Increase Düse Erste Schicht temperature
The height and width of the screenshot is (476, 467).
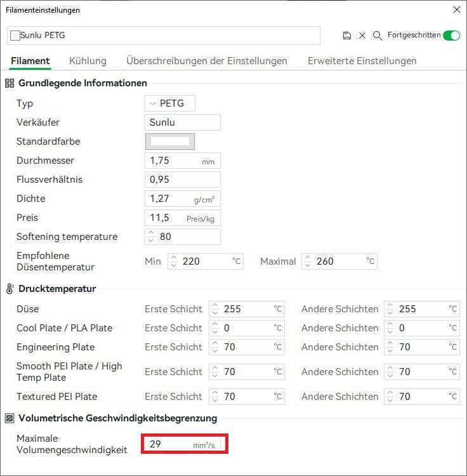point(214,305)
